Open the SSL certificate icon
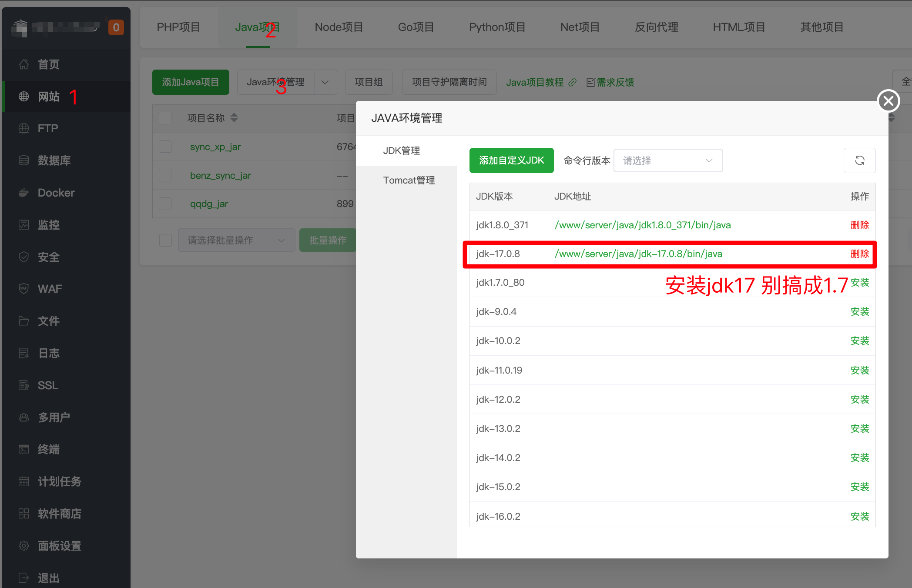 pos(24,385)
